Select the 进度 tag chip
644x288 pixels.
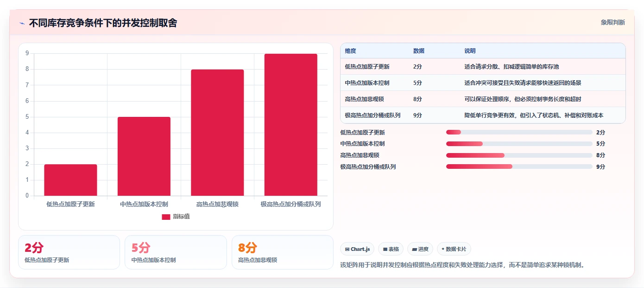click(420, 249)
